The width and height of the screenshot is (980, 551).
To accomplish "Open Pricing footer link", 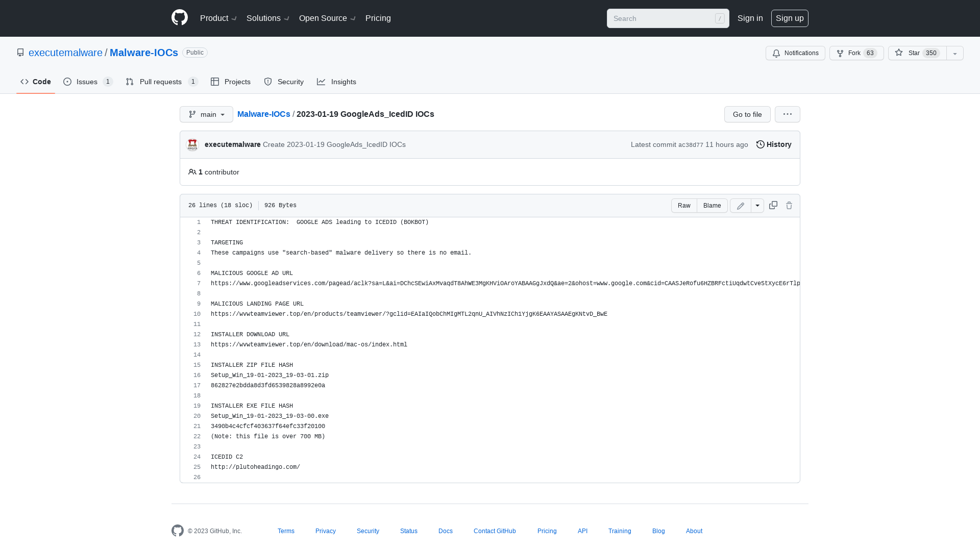I will (547, 531).
